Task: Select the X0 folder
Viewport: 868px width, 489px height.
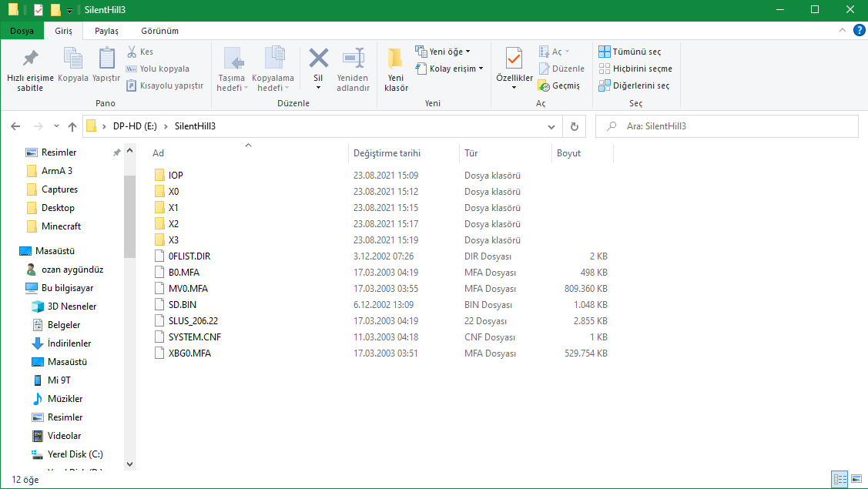Action: pos(173,192)
